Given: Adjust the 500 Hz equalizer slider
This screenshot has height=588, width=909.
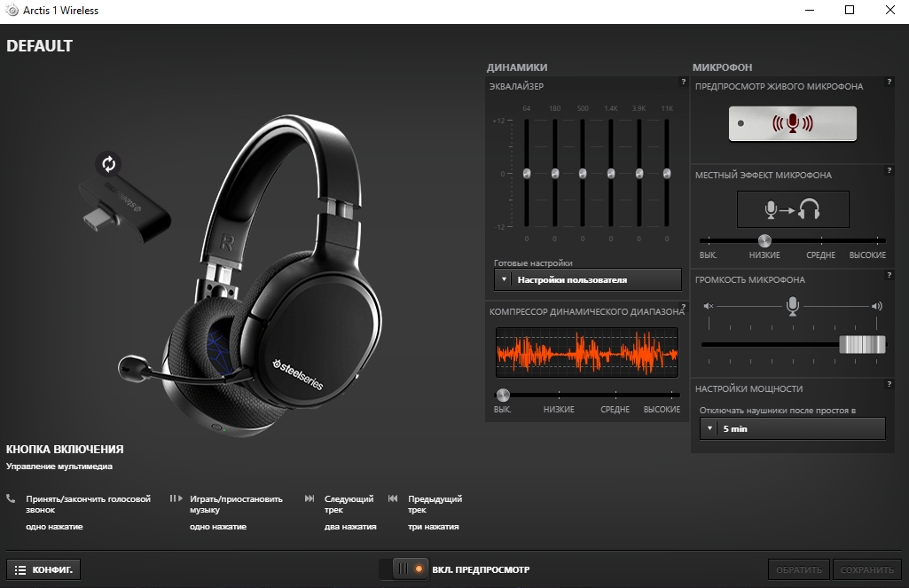Looking at the screenshot, I should [583, 174].
